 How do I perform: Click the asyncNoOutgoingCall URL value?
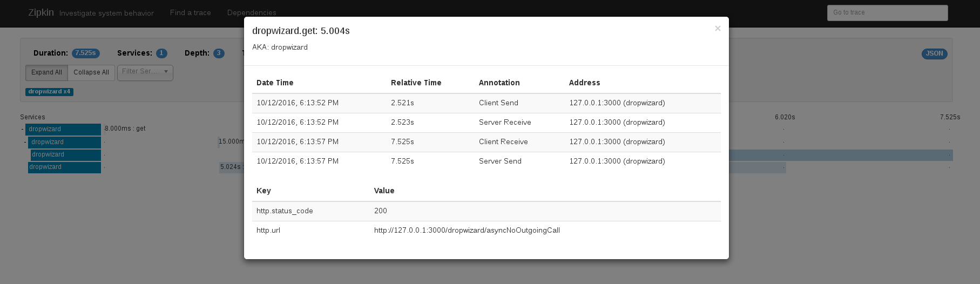pyautogui.click(x=467, y=231)
